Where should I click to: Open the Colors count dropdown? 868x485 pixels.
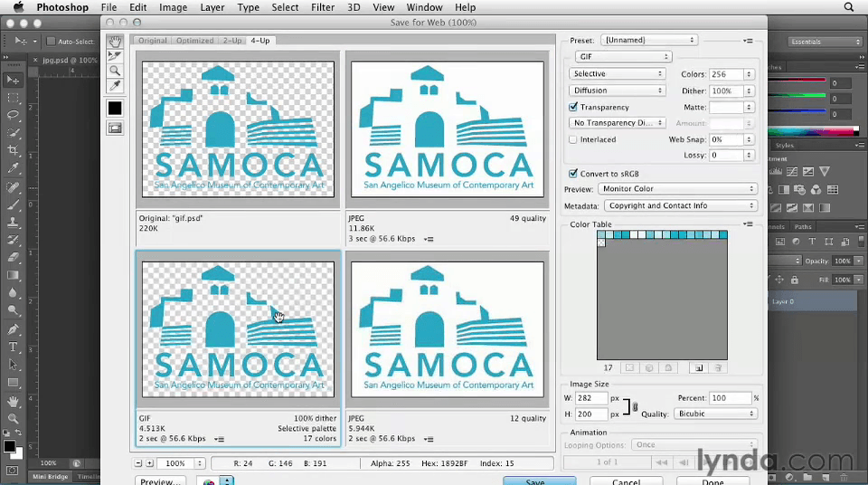[749, 73]
